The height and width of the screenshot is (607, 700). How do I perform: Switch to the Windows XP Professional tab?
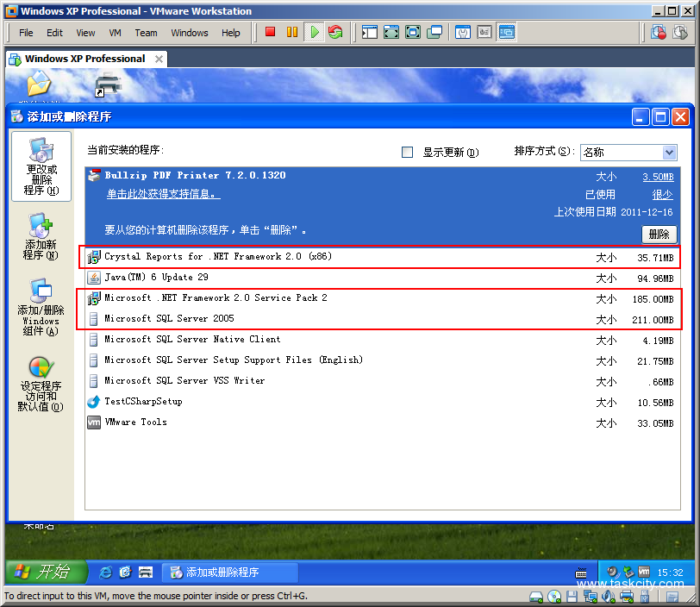pos(84,59)
